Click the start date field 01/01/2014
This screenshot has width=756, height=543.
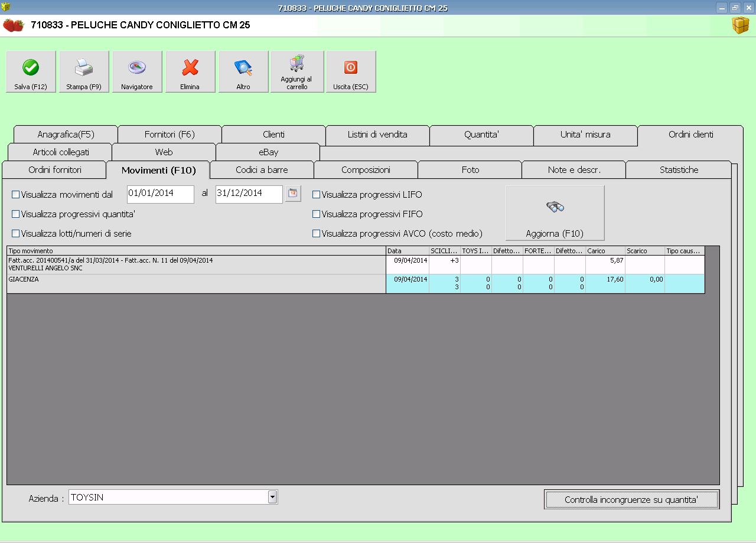pyautogui.click(x=161, y=194)
